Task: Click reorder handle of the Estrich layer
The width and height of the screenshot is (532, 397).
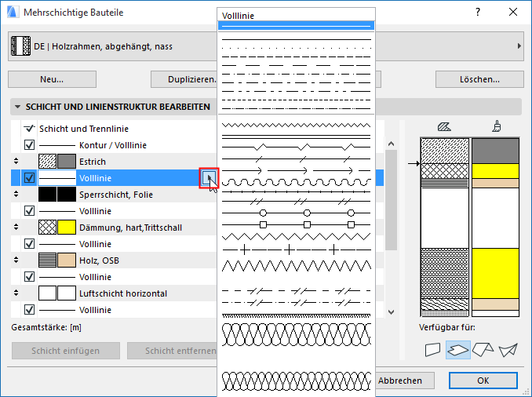Action: click(16, 161)
